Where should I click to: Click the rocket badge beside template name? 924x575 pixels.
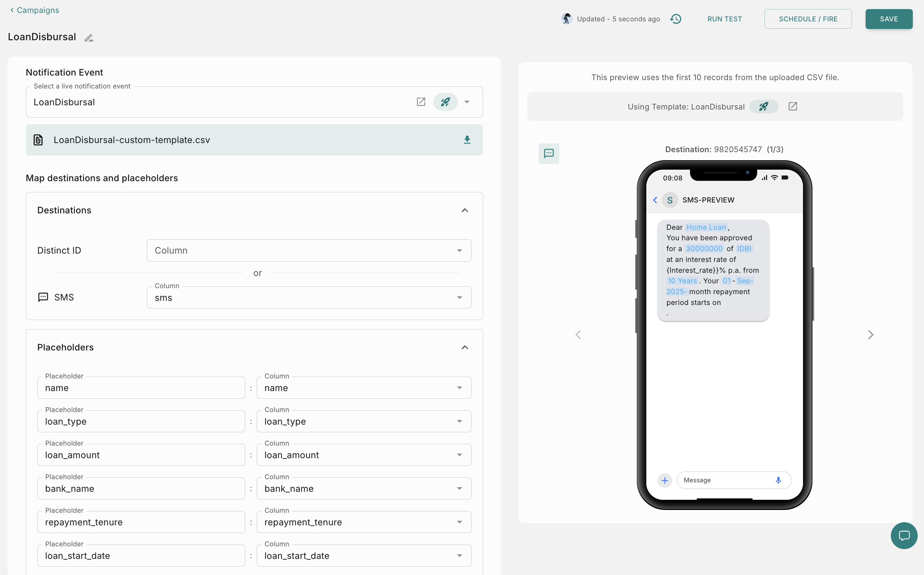pyautogui.click(x=763, y=106)
